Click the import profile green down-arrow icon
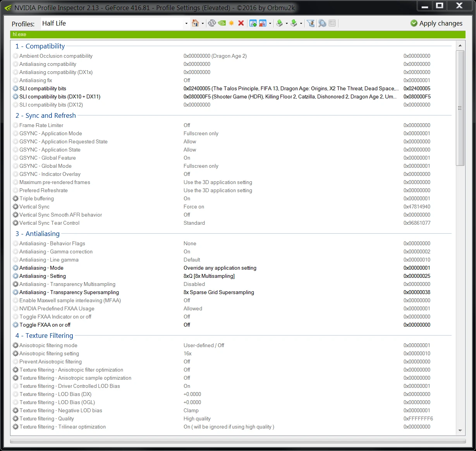Image resolution: width=476 pixels, height=451 pixels. tap(294, 23)
